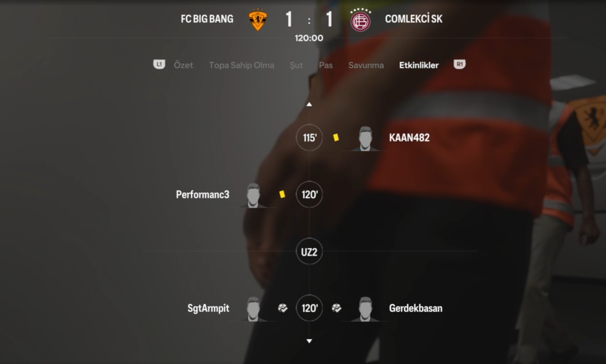Click the Performanc3 player name
Viewport: 606px width, 364px height.
tap(203, 194)
